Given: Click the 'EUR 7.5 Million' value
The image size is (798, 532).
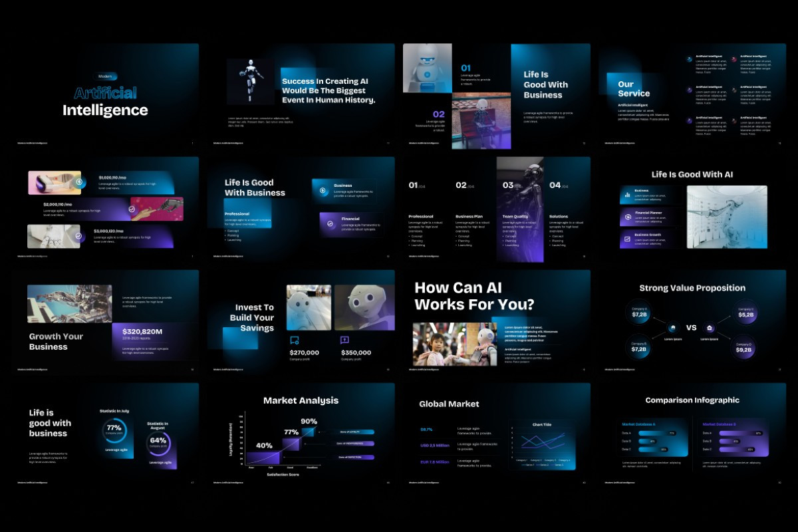Looking at the screenshot, I should tap(434, 462).
